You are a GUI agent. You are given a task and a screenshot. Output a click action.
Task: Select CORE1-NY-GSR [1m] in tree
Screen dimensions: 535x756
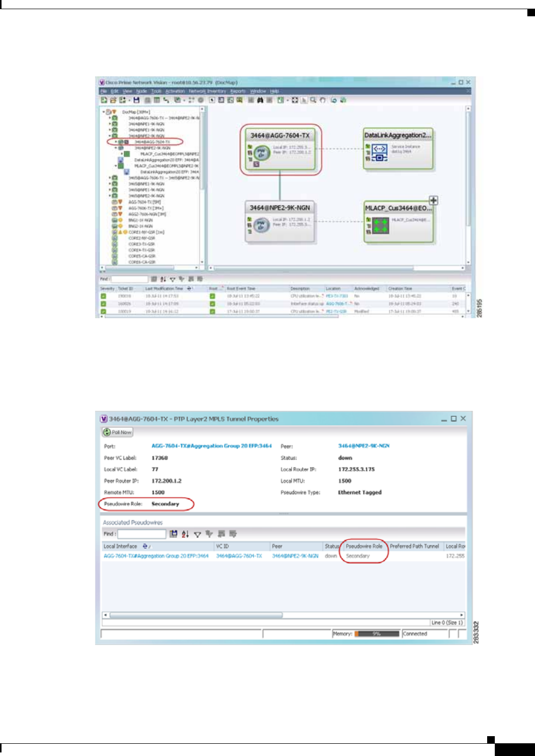tap(146, 232)
